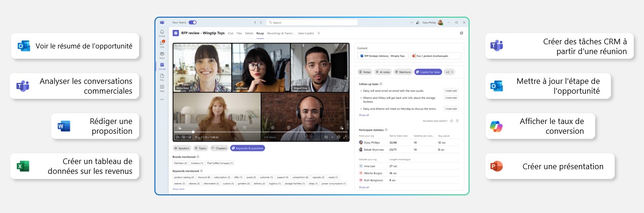Open more options beside Daisy Phillips

411,22
